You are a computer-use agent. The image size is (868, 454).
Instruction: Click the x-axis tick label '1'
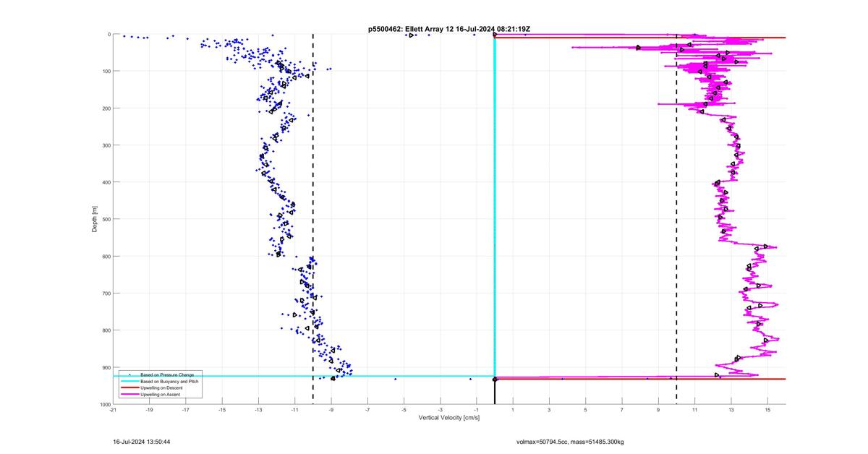coord(513,411)
